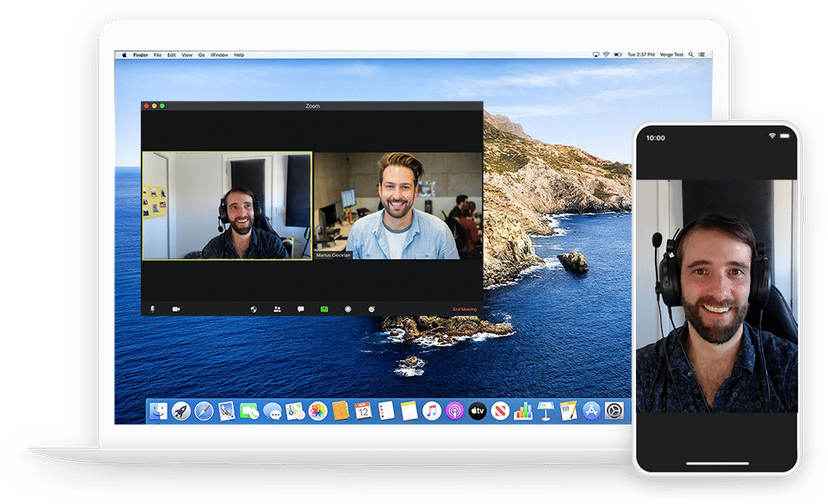828x504 pixels.
Task: Open the Zoom chat bubble icon
Action: pyautogui.click(x=301, y=309)
